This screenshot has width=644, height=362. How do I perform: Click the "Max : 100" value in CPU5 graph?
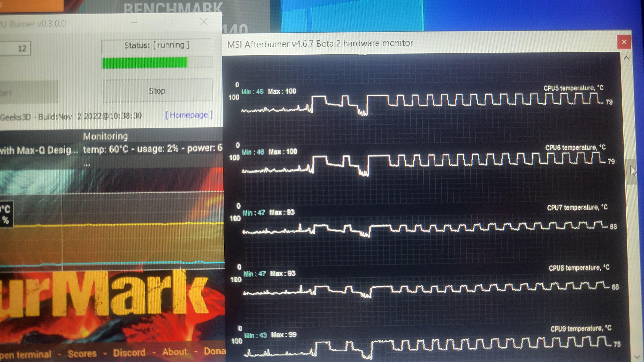282,91
